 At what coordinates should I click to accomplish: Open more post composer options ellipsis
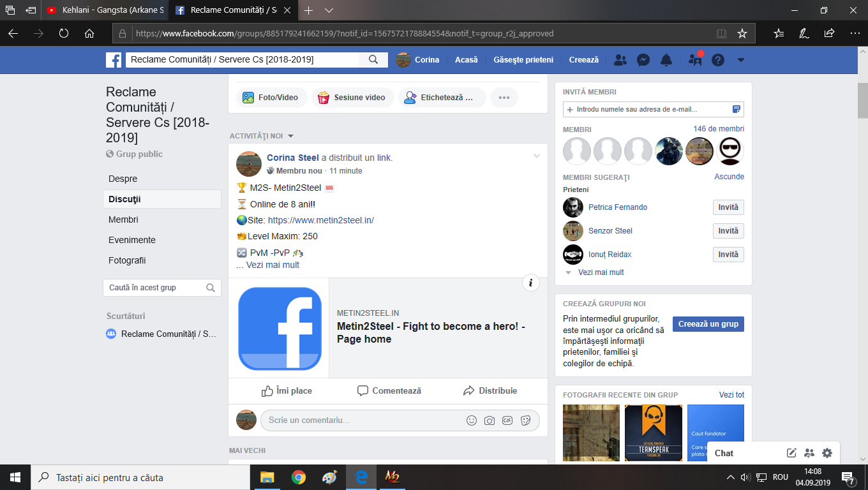click(504, 98)
